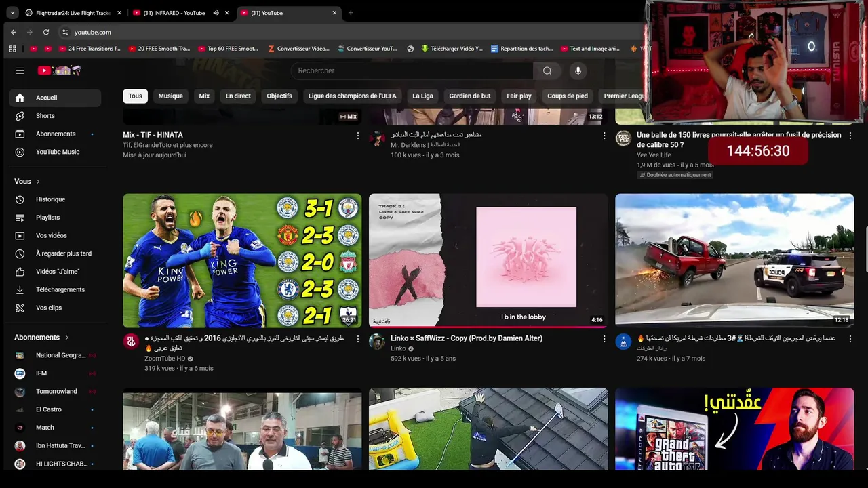This screenshot has width=868, height=488.
Task: Select the Musique filter chip
Action: point(171,96)
